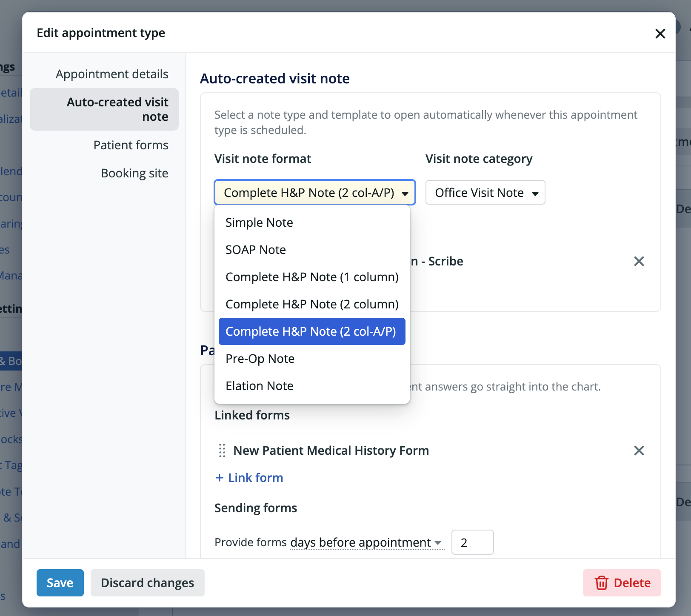Screen dimensions: 691x616
Task: Select Complete H&P Note (1 column)
Action: pos(312,277)
